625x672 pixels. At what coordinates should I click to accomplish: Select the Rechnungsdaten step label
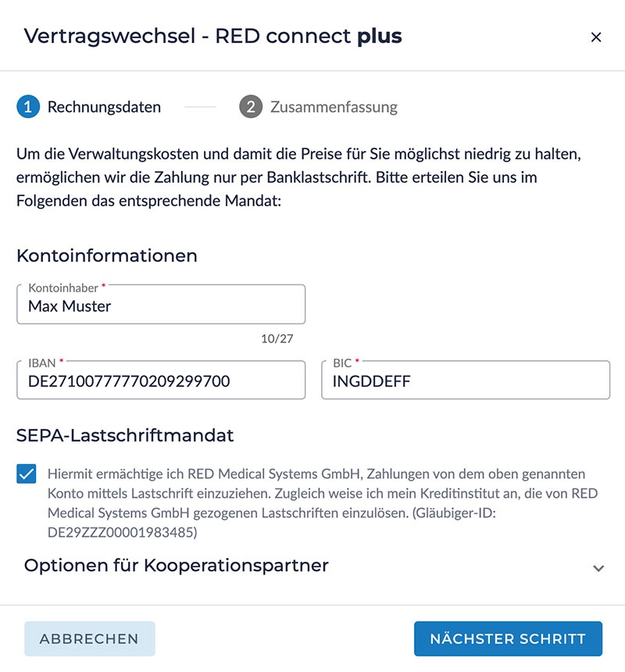click(x=104, y=107)
